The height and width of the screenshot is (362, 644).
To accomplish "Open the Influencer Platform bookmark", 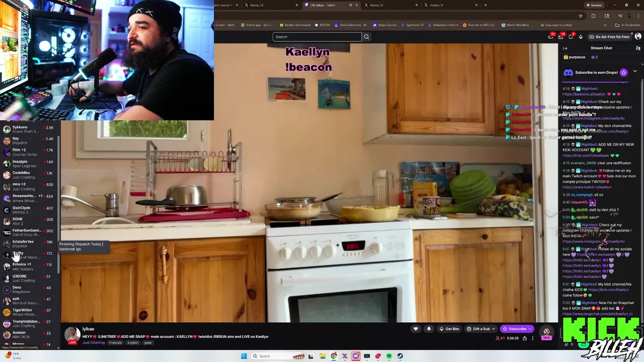I will click(443, 25).
